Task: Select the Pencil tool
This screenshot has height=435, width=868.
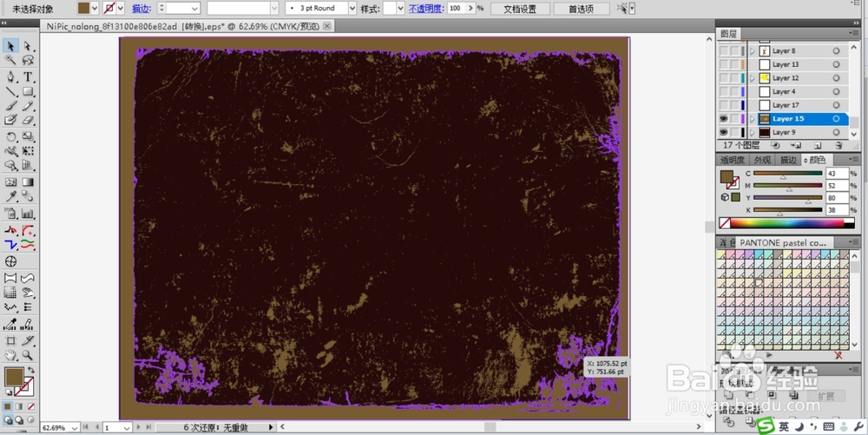Action: pyautogui.click(x=28, y=106)
